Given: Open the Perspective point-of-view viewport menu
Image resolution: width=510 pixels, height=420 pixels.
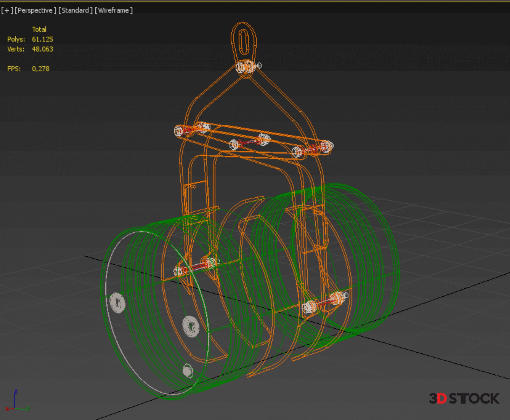Looking at the screenshot, I should tap(35, 10).
